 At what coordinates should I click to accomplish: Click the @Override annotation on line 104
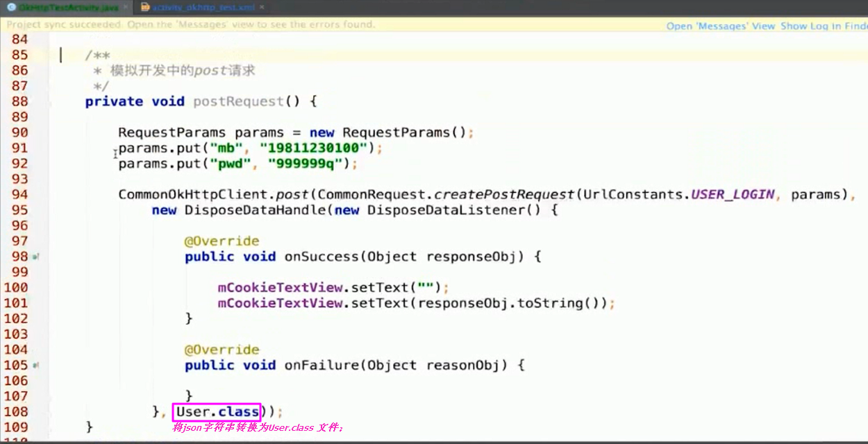[222, 350]
